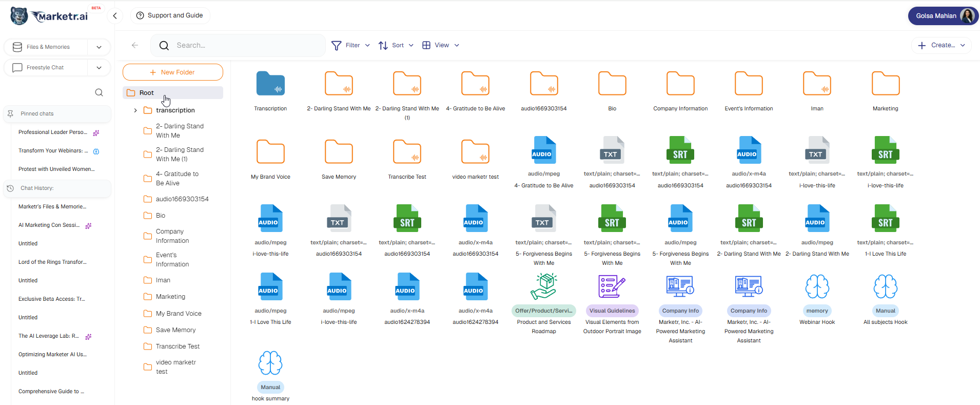Expand the Files & Memories dropdown arrow
Screen dimensions: 980x405
point(99,47)
